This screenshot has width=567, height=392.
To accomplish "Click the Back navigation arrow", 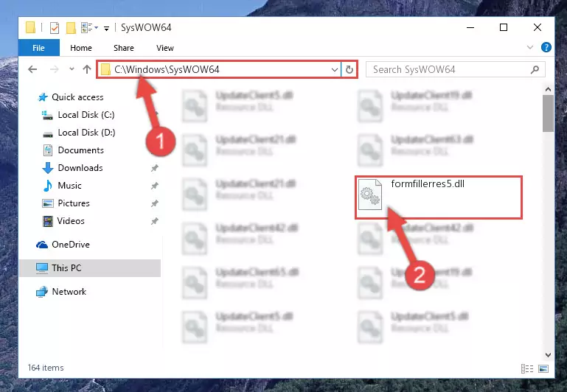I will point(32,69).
